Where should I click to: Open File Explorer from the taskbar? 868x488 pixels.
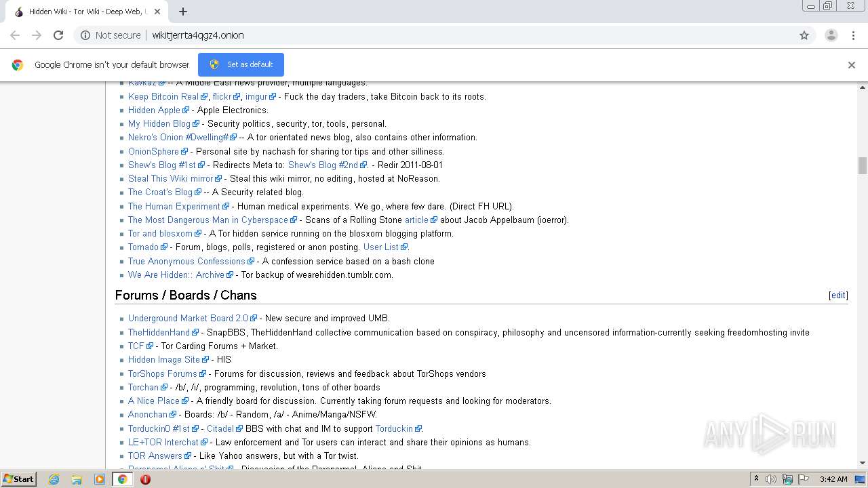[x=77, y=479]
